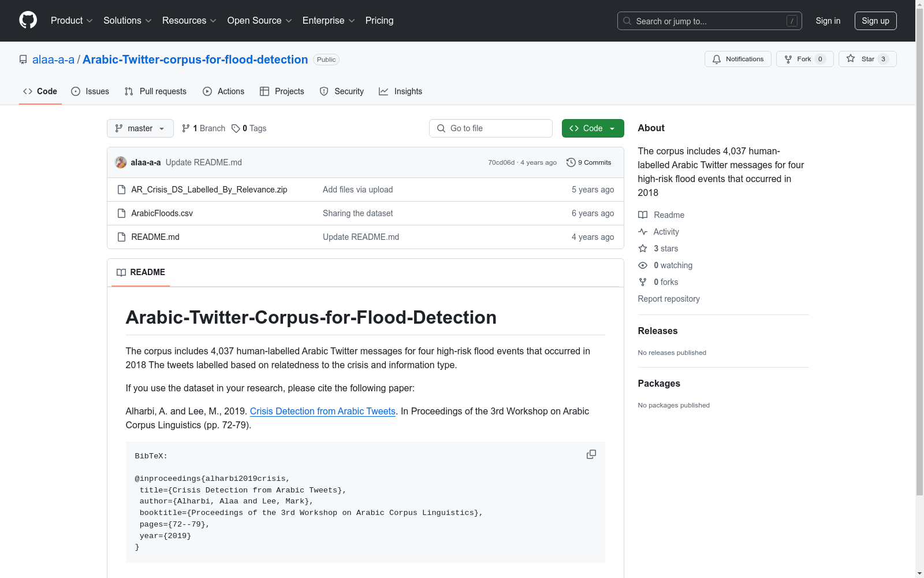Click the Fork icon
The image size is (924, 578).
pos(788,59)
